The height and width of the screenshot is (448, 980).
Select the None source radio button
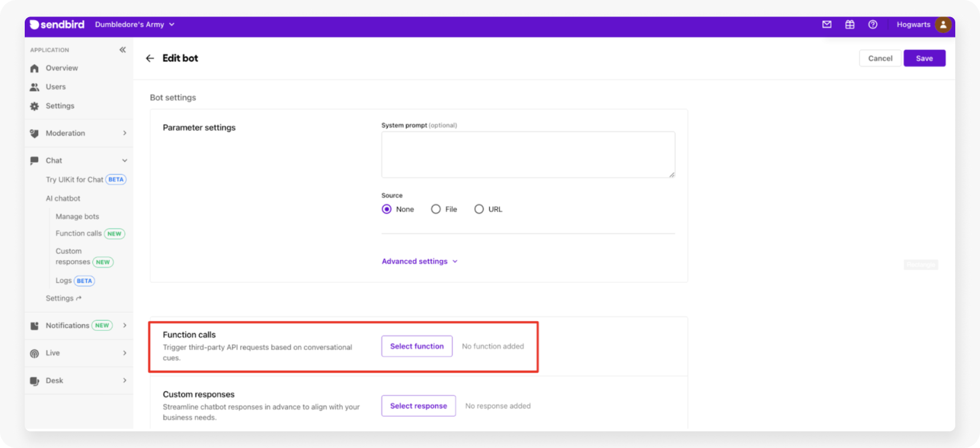tap(386, 209)
